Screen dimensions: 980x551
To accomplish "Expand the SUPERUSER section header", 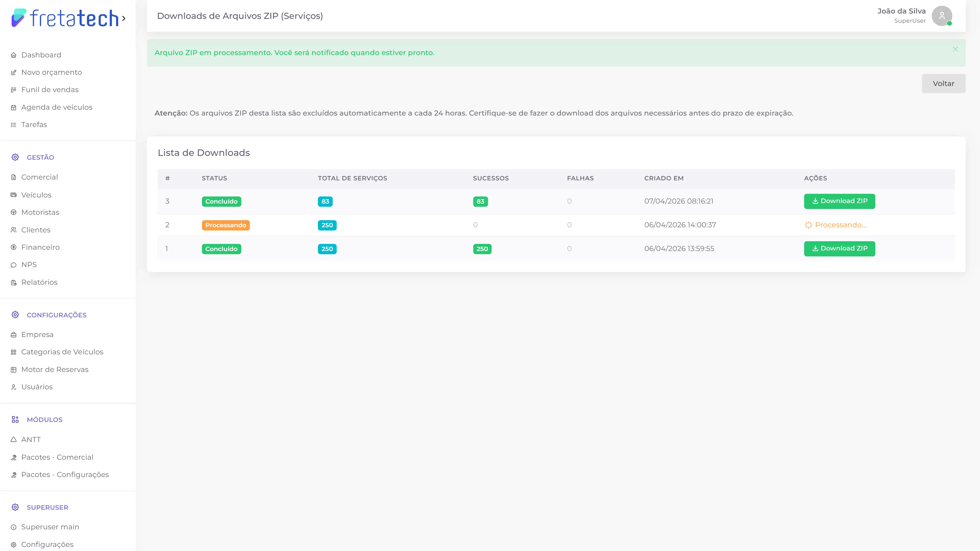I will (x=47, y=507).
